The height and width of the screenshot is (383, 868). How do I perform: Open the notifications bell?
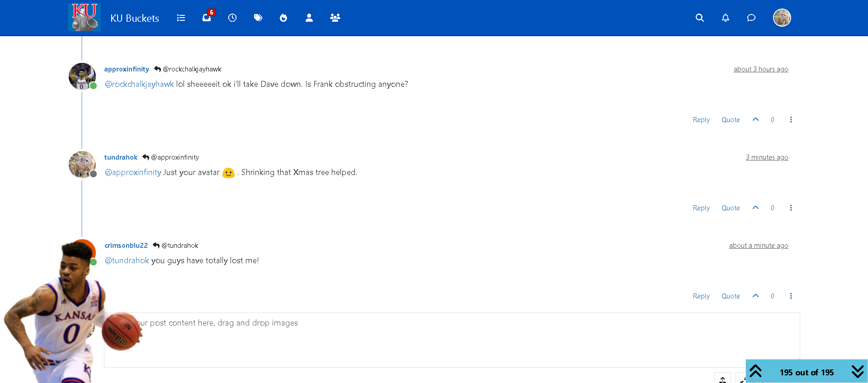725,18
